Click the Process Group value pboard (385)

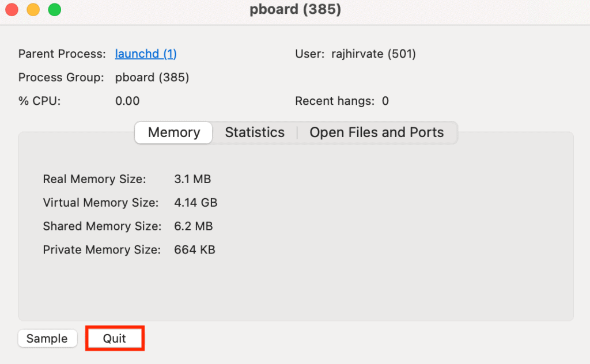coord(152,77)
